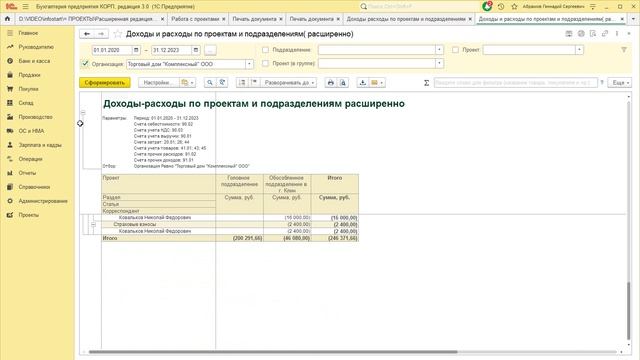640x360 pixels.
Task: Open the send by email dropdown
Action: pos(377,83)
